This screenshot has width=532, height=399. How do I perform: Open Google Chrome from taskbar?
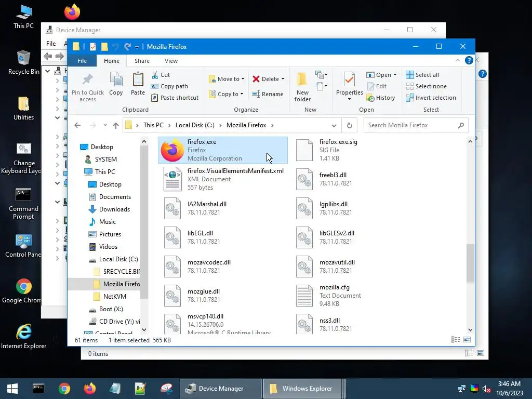click(64, 389)
